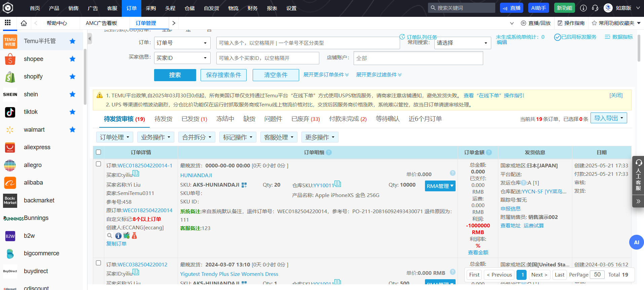
Task: Expand the 订单处理 dropdown menu
Action: (x=115, y=137)
